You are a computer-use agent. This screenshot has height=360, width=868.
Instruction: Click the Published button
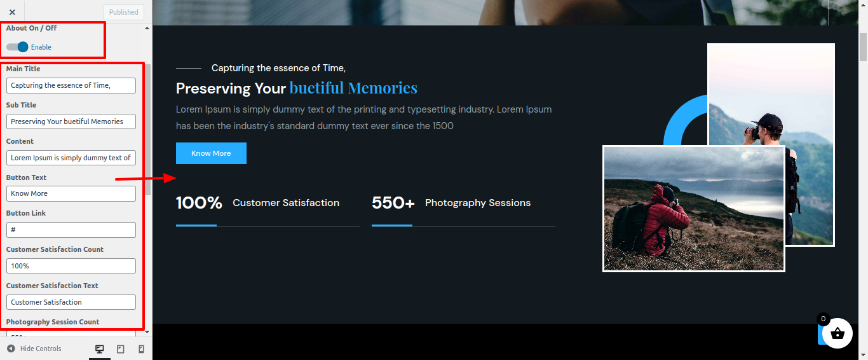coord(124,12)
